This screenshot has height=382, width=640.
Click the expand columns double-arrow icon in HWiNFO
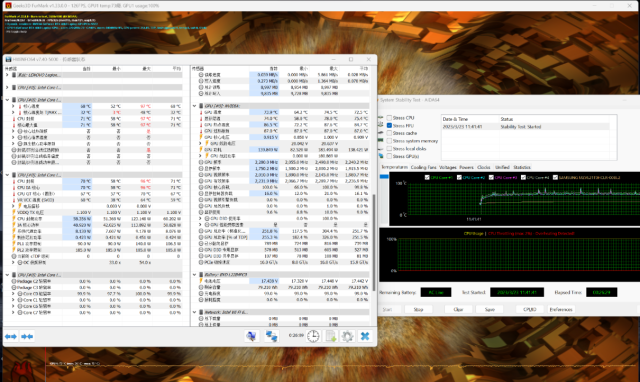tap(11, 336)
